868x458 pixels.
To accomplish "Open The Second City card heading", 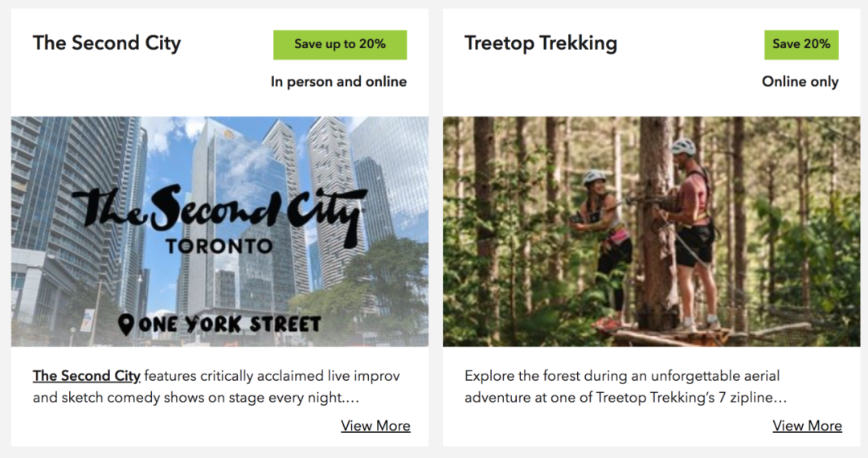I will (x=107, y=43).
